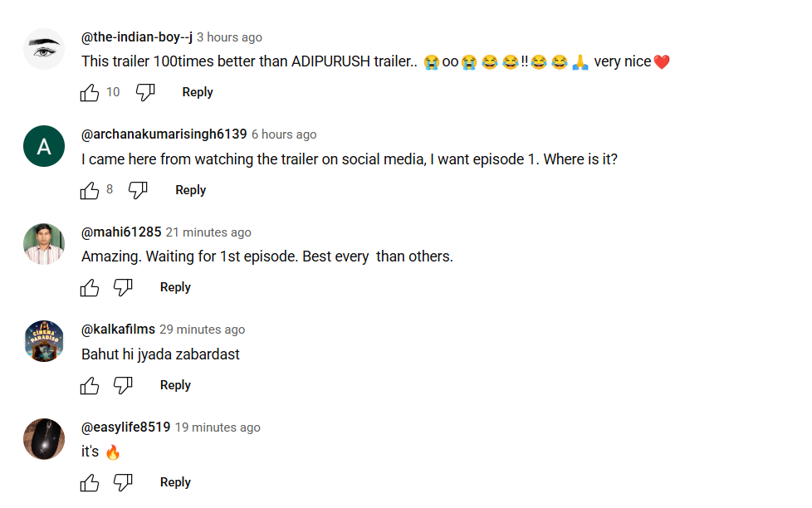This screenshot has width=812, height=508.
Task: Like the comment by @the-indian-boy--j
Action: tap(89, 93)
